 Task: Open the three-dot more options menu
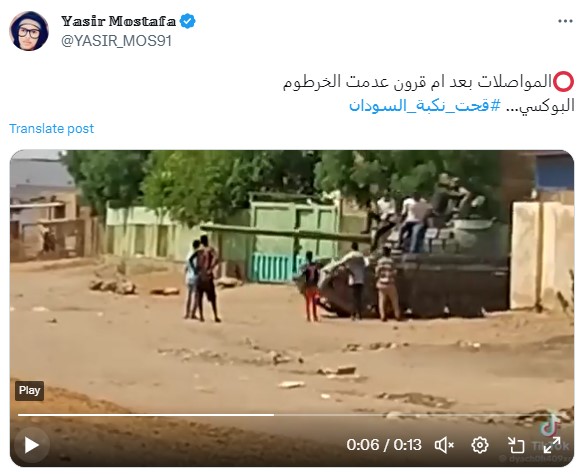pyautogui.click(x=565, y=22)
